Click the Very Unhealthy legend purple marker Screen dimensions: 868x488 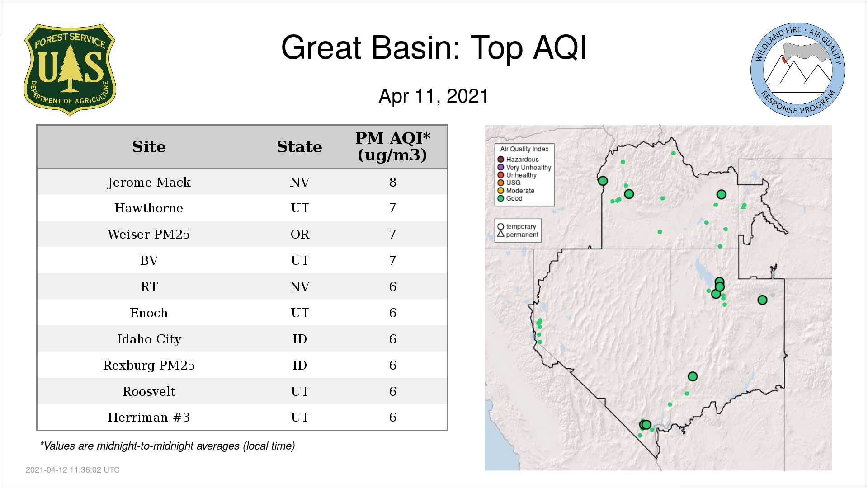tap(500, 167)
